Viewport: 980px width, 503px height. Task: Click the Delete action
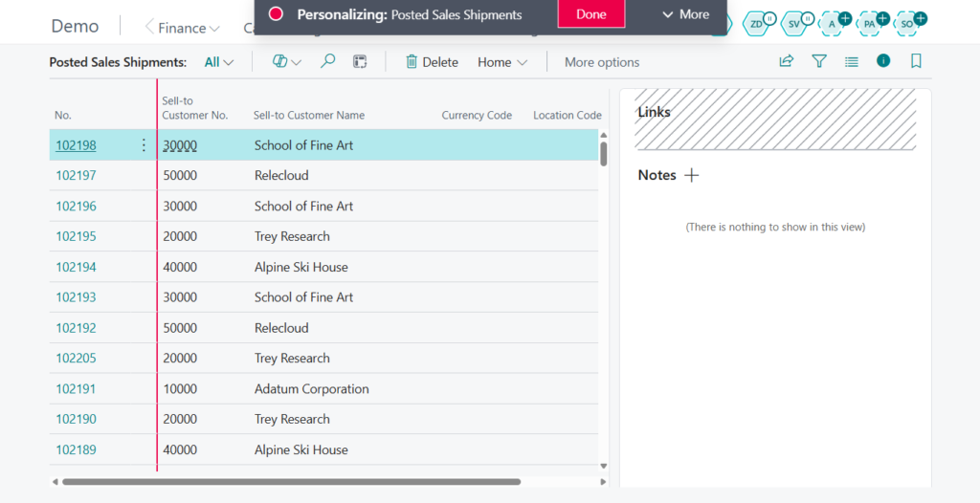pyautogui.click(x=432, y=62)
